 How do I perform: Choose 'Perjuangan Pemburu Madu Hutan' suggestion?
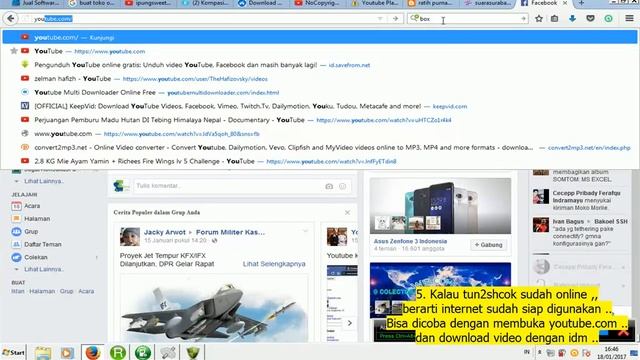pyautogui.click(x=320, y=120)
